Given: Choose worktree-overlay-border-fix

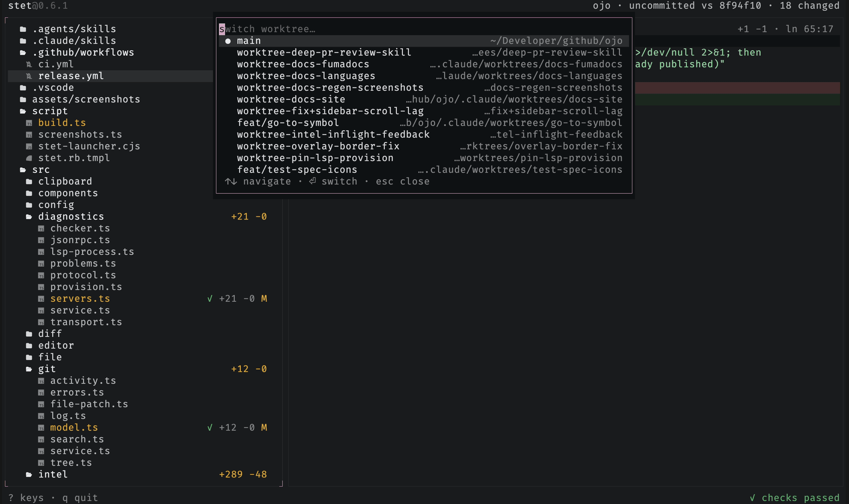Looking at the screenshot, I should [x=424, y=146].
